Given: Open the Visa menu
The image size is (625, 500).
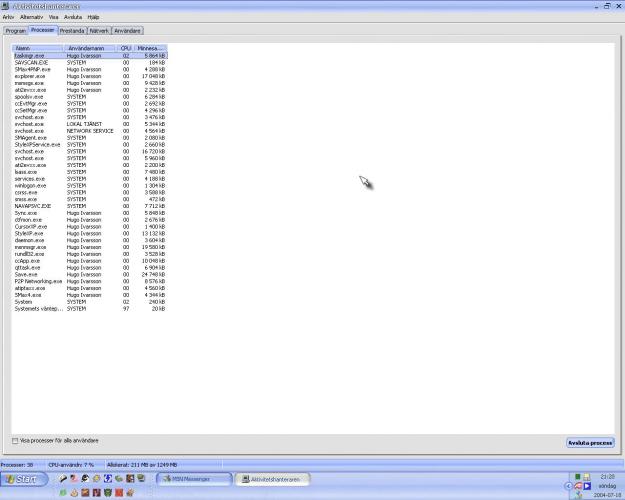Looking at the screenshot, I should [53, 17].
